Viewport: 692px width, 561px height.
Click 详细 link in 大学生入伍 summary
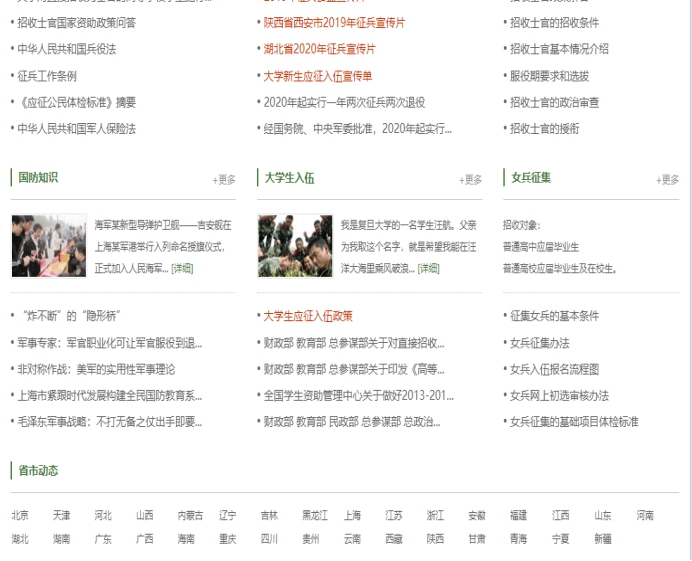[428, 268]
